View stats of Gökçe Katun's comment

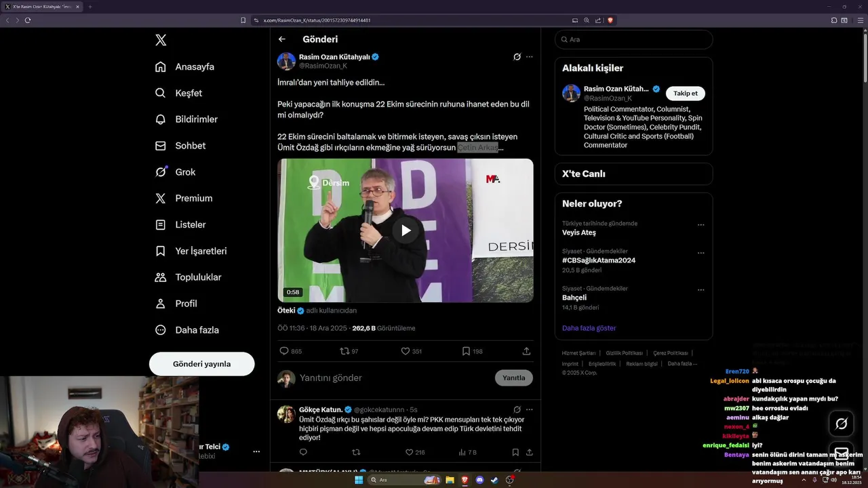468,452
